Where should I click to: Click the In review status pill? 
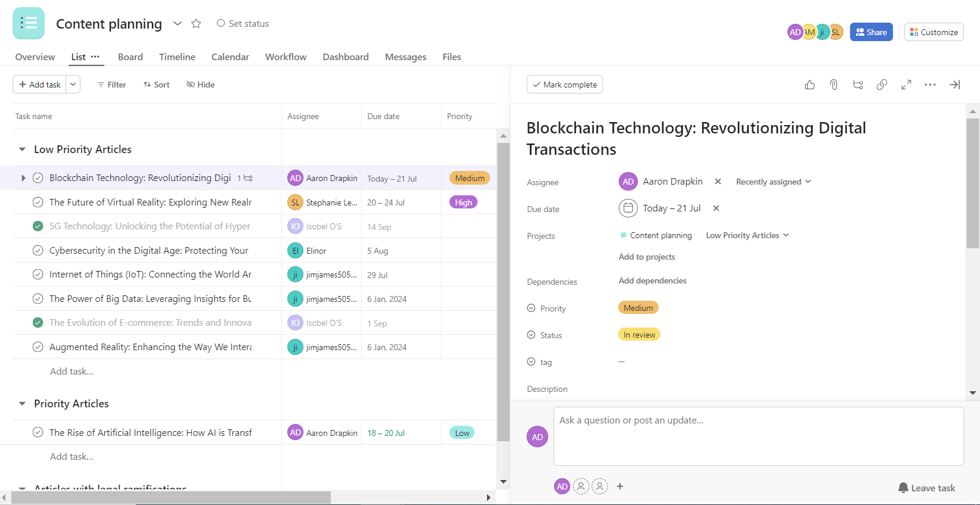(639, 335)
